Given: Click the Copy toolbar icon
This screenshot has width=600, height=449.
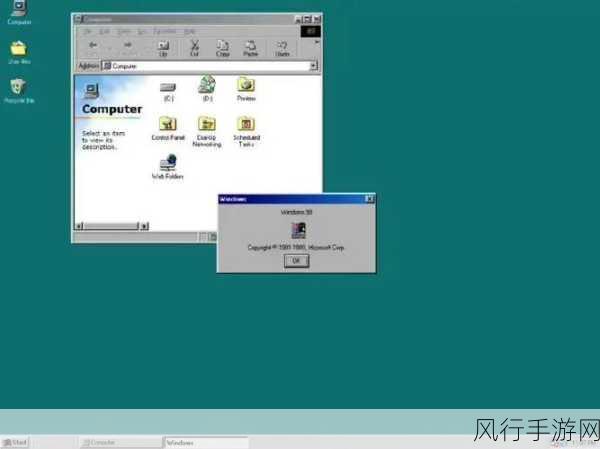Looking at the screenshot, I should click(x=222, y=48).
